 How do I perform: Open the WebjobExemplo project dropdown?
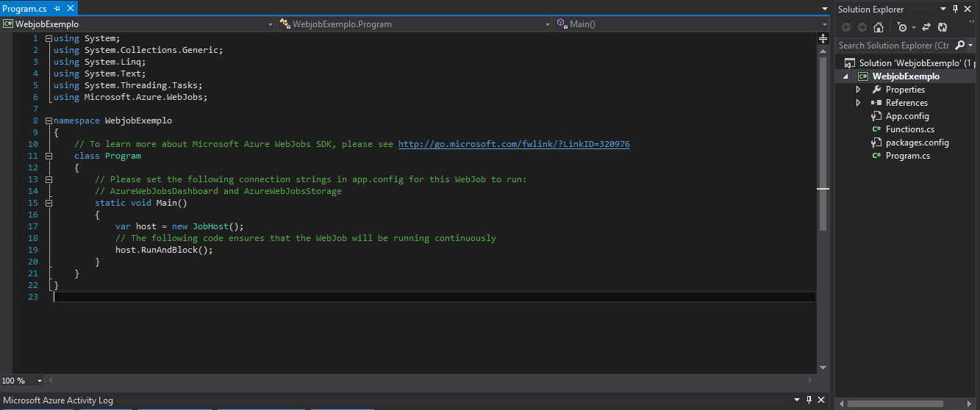point(137,24)
